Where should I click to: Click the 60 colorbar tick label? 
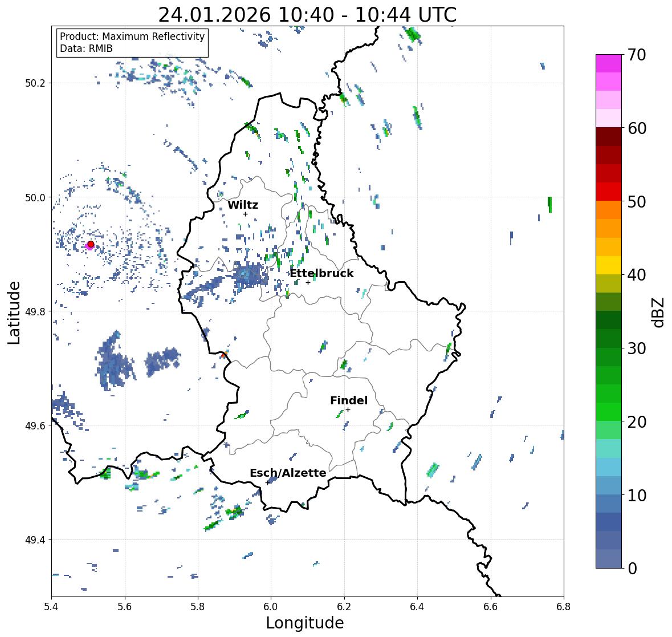(637, 128)
